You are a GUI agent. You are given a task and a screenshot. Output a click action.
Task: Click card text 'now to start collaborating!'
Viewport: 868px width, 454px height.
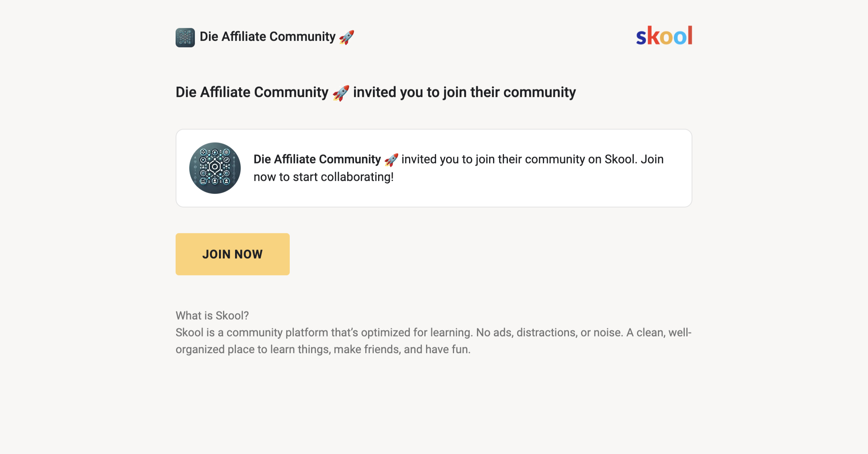(x=323, y=177)
